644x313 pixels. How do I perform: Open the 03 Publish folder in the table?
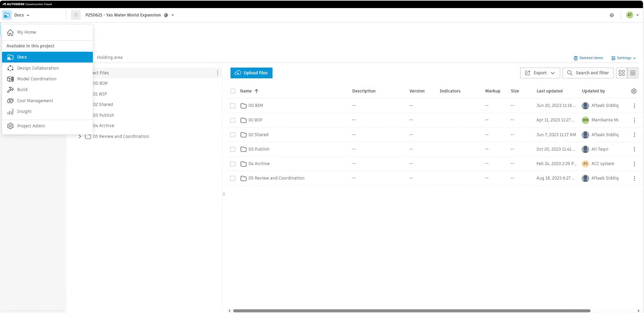tap(259, 149)
